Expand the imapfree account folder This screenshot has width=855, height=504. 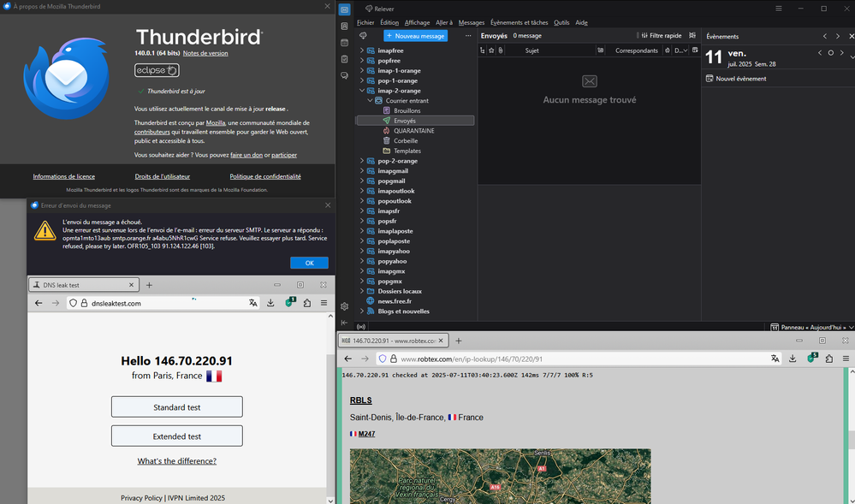[x=362, y=50]
